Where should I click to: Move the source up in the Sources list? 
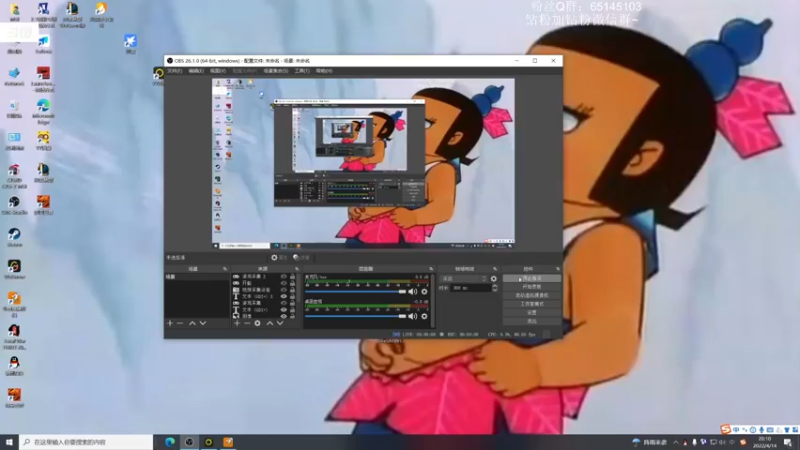tap(270, 323)
